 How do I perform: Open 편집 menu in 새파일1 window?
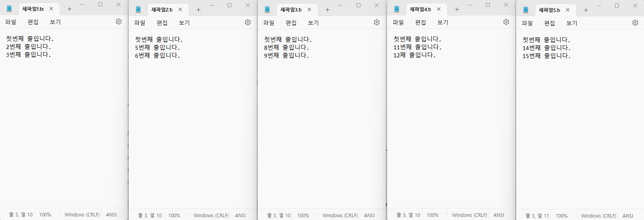[x=33, y=22]
